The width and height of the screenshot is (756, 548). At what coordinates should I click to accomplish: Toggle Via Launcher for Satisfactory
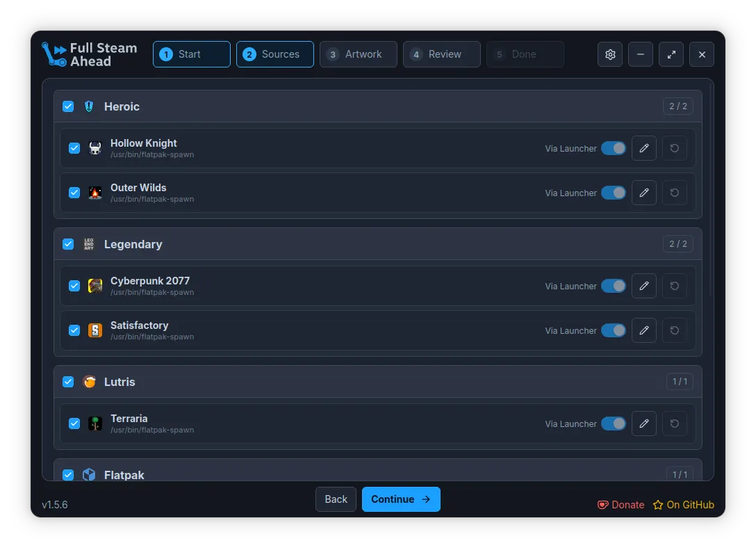click(x=614, y=330)
